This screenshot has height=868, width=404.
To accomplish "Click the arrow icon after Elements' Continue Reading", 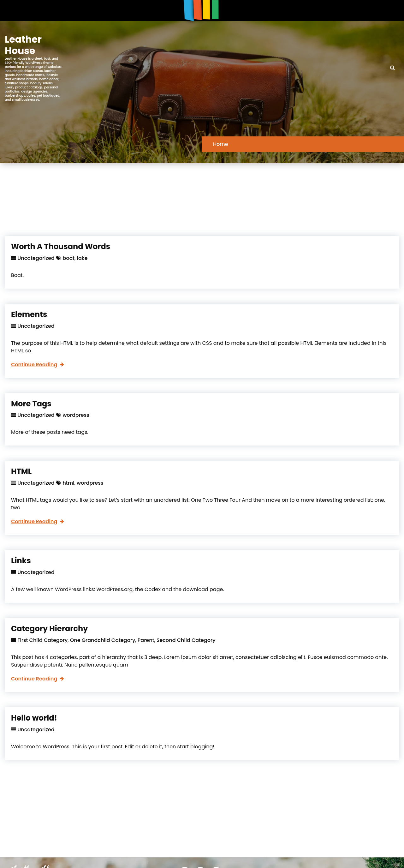I will tap(62, 365).
